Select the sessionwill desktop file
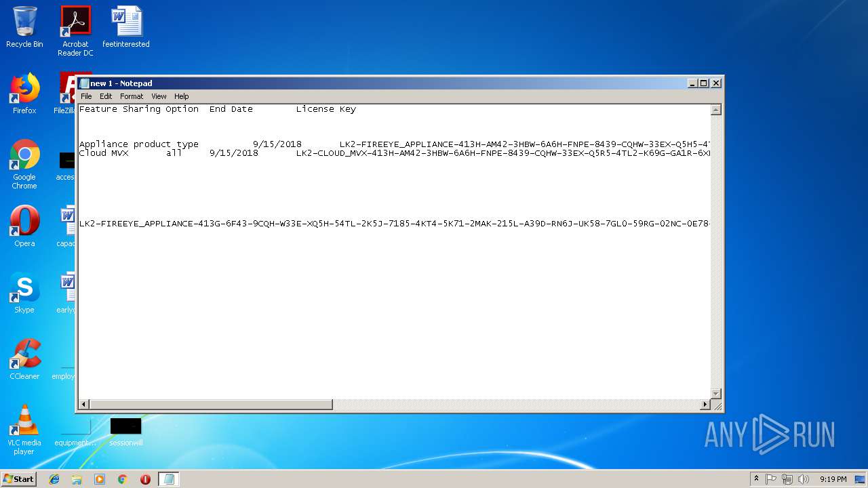868x488 pixels. (x=126, y=431)
